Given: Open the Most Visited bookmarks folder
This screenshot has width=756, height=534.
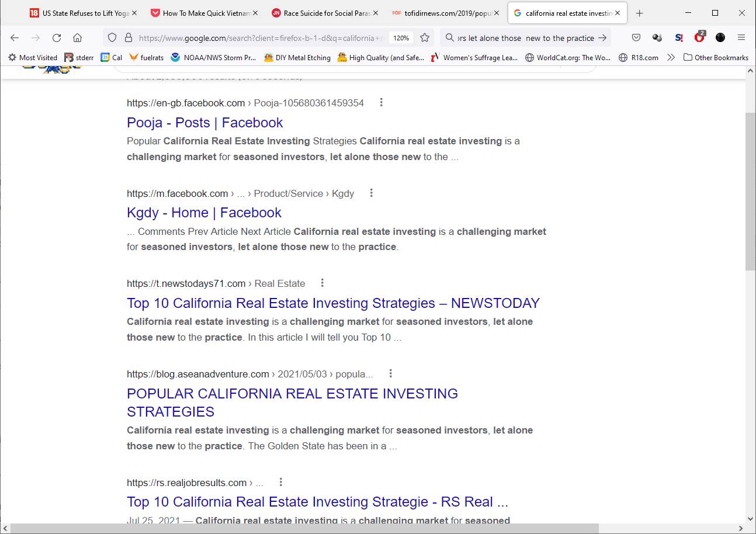Looking at the screenshot, I should tap(33, 57).
